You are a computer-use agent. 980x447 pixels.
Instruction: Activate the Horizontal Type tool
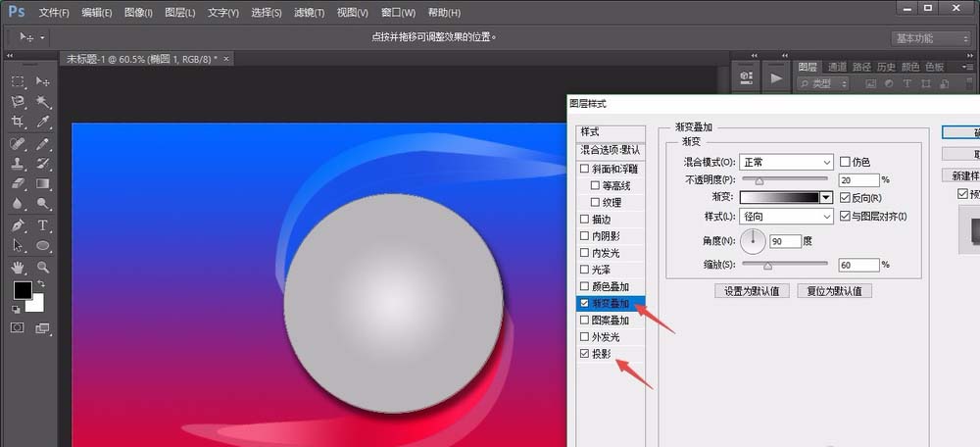pos(43,224)
